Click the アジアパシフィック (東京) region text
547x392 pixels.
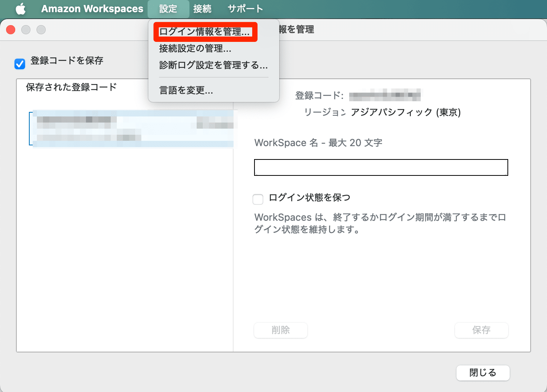pyautogui.click(x=405, y=112)
